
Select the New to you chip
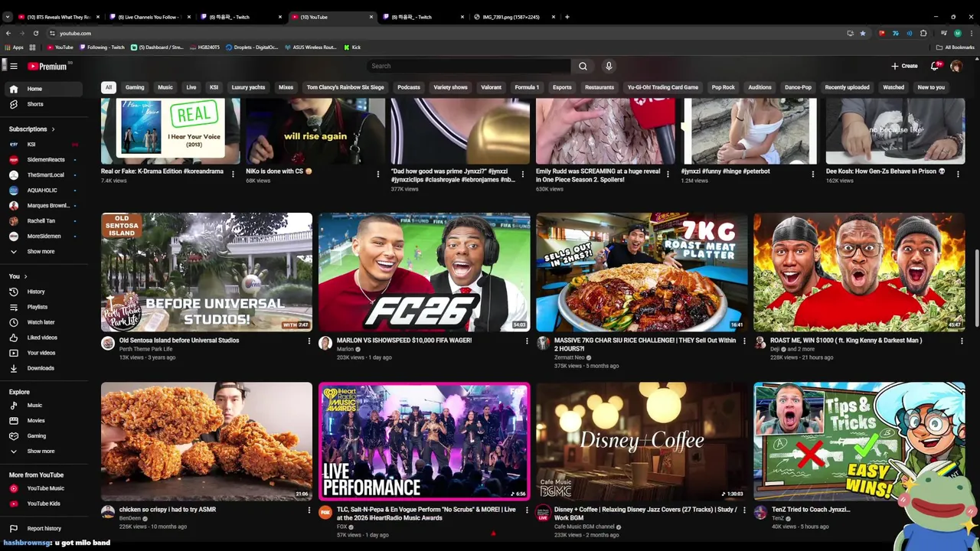931,87
